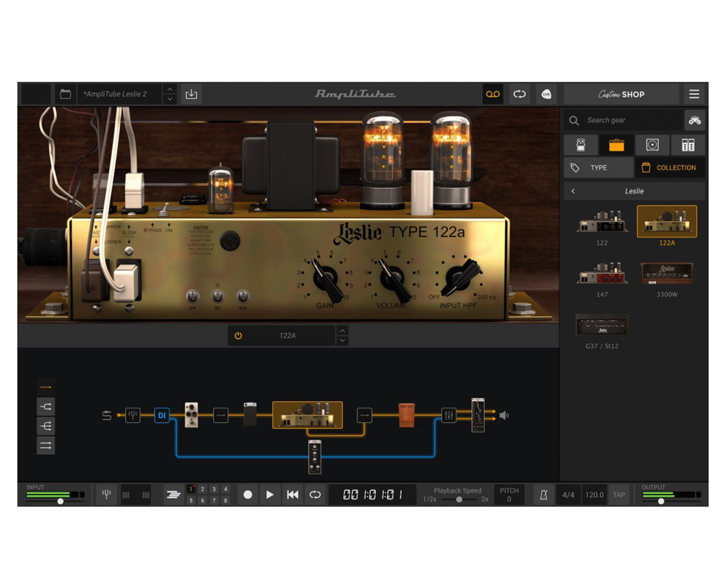Viewport: 726px width, 588px height.
Task: Select the rack unit on blue DI path
Action: click(x=314, y=457)
